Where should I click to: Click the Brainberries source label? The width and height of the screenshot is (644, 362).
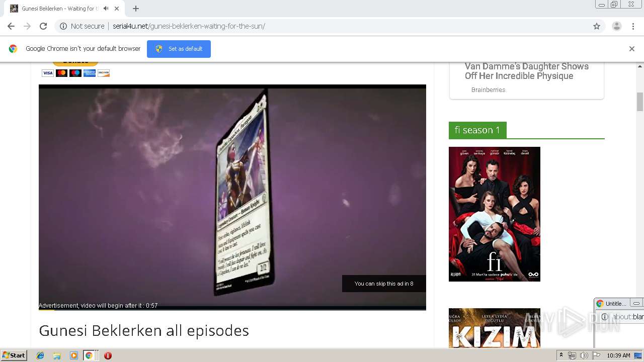pos(488,90)
